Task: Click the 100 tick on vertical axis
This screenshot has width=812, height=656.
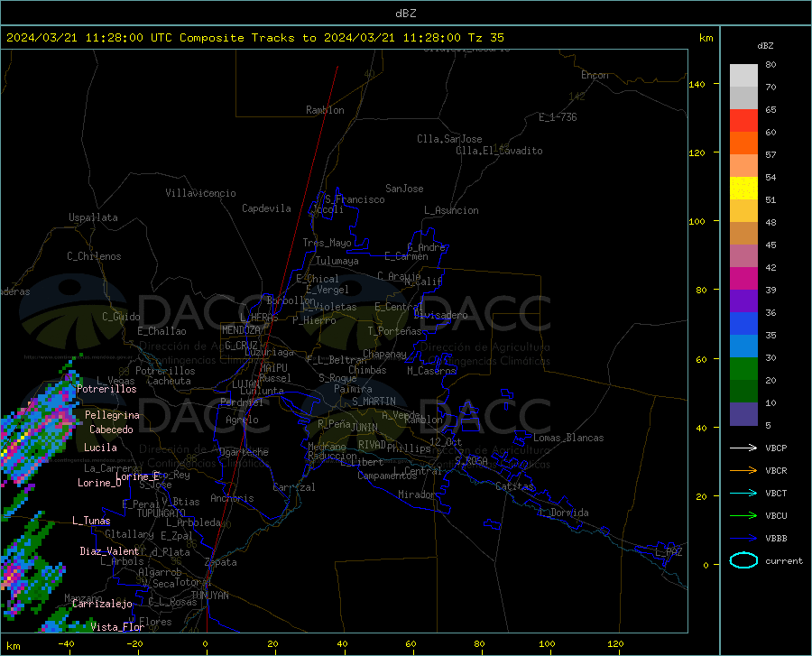Action: click(697, 222)
